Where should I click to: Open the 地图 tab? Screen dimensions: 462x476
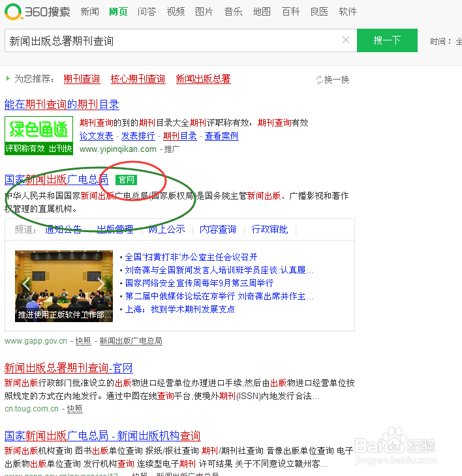(262, 12)
